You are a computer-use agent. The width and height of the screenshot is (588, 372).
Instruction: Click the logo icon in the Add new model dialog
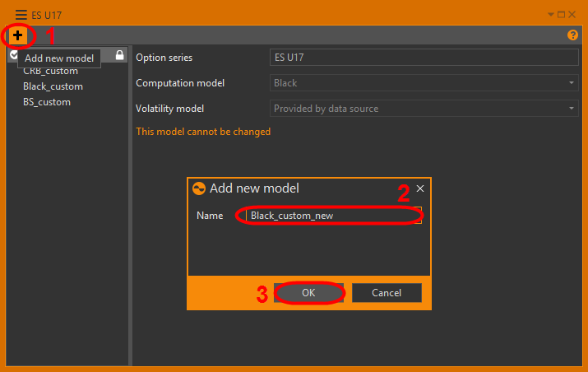pyautogui.click(x=198, y=188)
